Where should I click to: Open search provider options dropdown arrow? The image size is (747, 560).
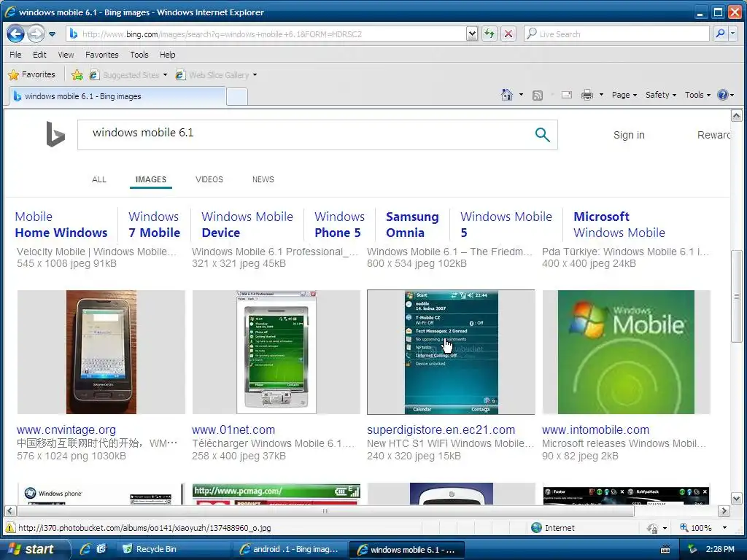pos(733,34)
